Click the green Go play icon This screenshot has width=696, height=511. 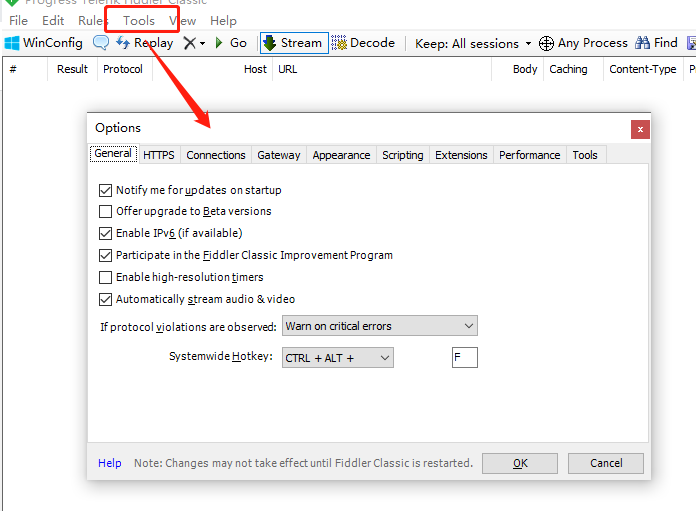(218, 43)
